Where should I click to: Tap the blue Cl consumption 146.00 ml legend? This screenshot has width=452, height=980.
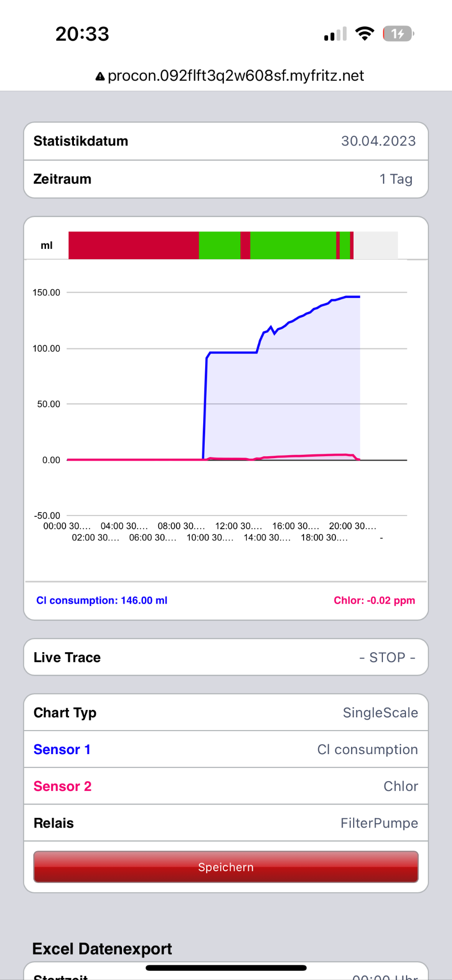(102, 600)
